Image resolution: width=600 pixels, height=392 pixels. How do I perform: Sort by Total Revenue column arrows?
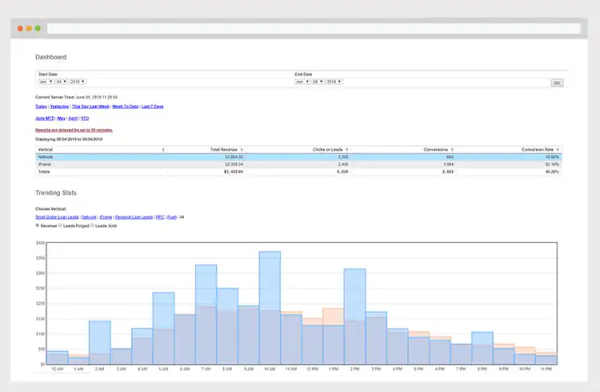(242, 150)
